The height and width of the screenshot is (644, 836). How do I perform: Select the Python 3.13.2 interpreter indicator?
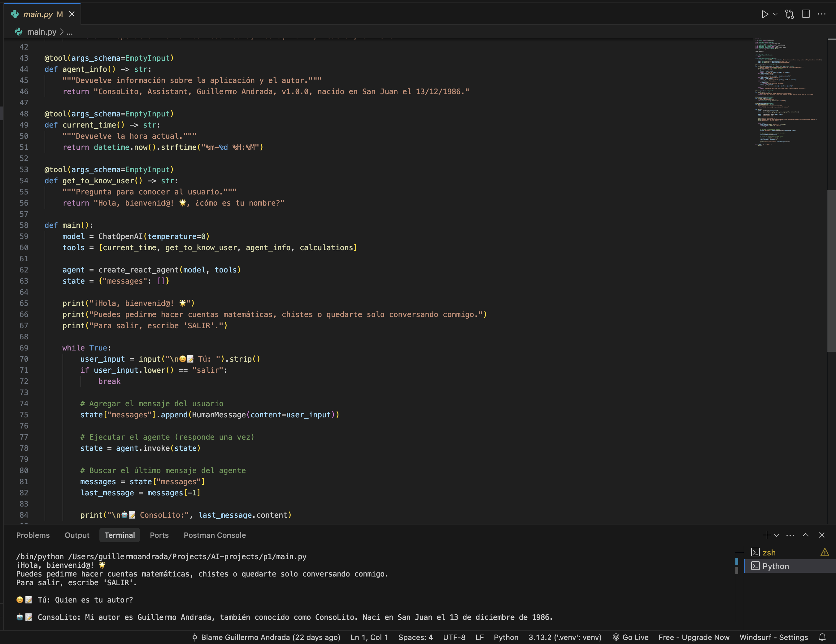565,637
